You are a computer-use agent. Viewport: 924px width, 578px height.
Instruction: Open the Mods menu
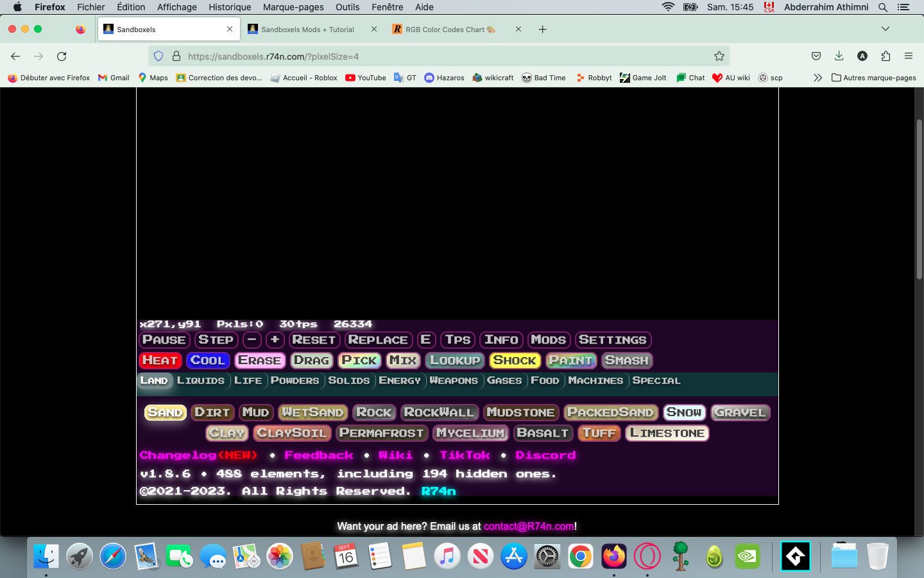549,340
